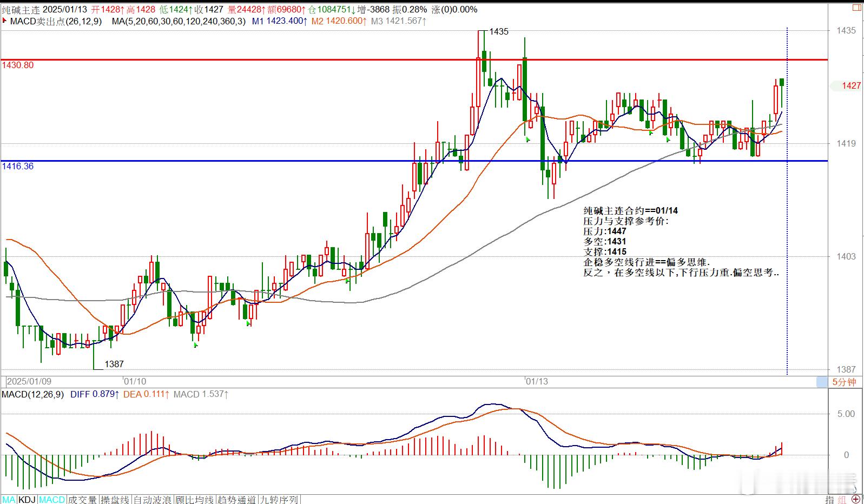The image size is (864, 504).
Task: Select the red 1430.80 resistance line
Action: tap(414, 59)
